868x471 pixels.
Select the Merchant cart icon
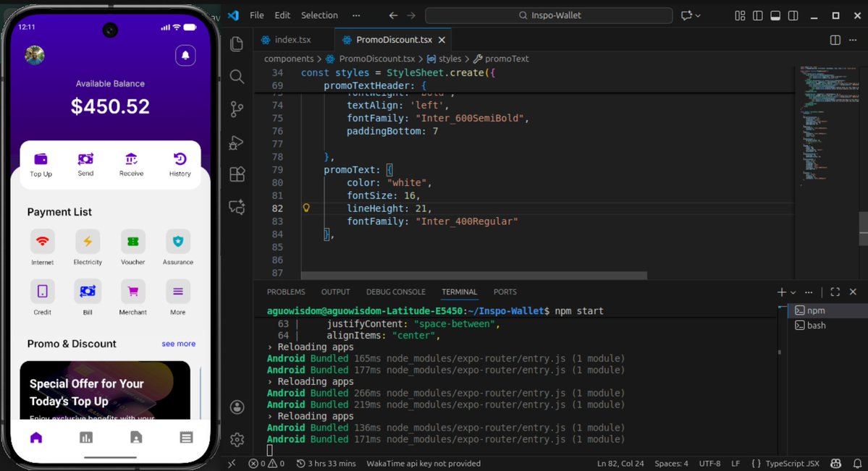tap(133, 291)
